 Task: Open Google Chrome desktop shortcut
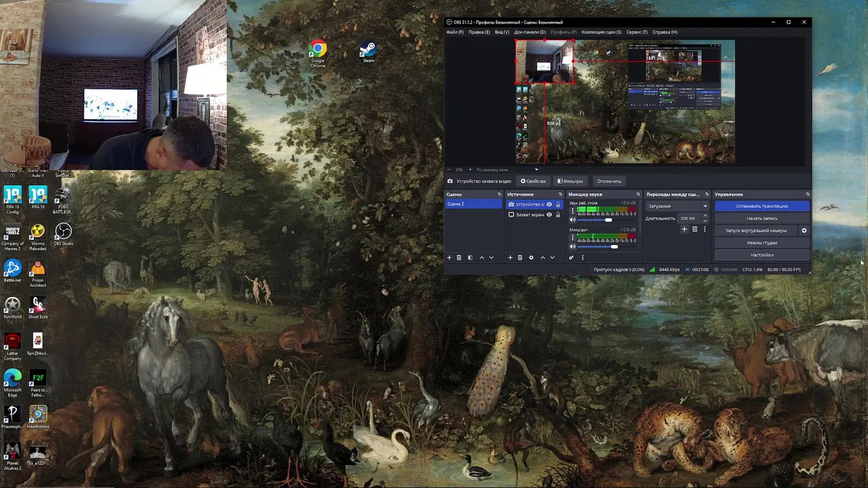tap(317, 54)
